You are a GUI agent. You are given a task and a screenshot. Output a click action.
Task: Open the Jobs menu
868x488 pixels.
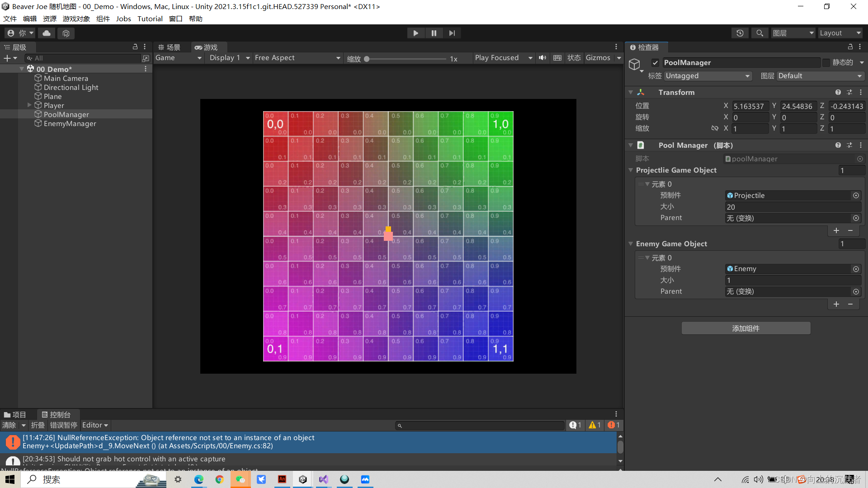click(123, 19)
